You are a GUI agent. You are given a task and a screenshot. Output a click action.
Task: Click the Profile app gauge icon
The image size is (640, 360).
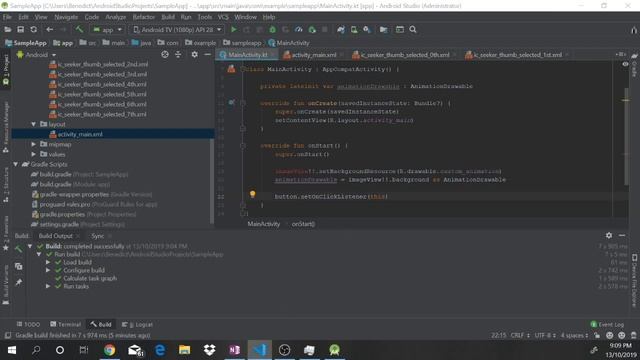299,29
